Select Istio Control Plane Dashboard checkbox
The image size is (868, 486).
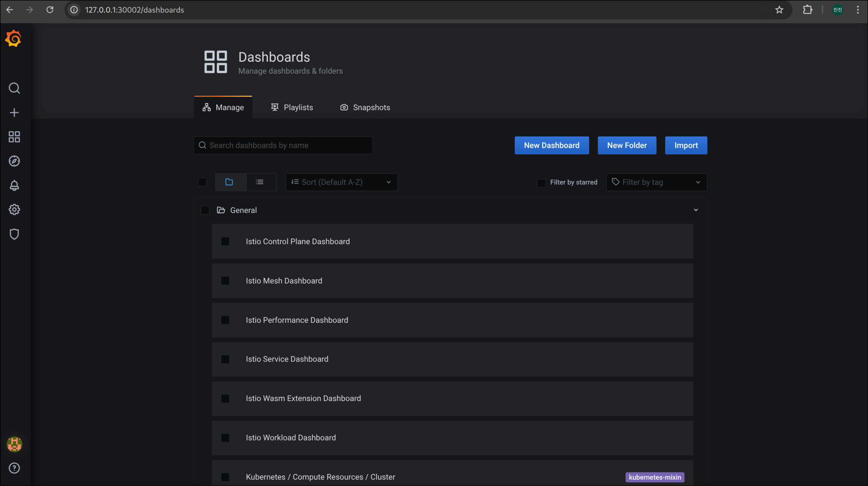pos(225,241)
